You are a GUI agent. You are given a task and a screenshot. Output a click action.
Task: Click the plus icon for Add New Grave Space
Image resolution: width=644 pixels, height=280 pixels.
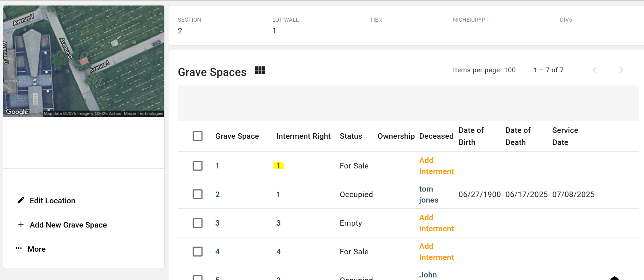21,225
